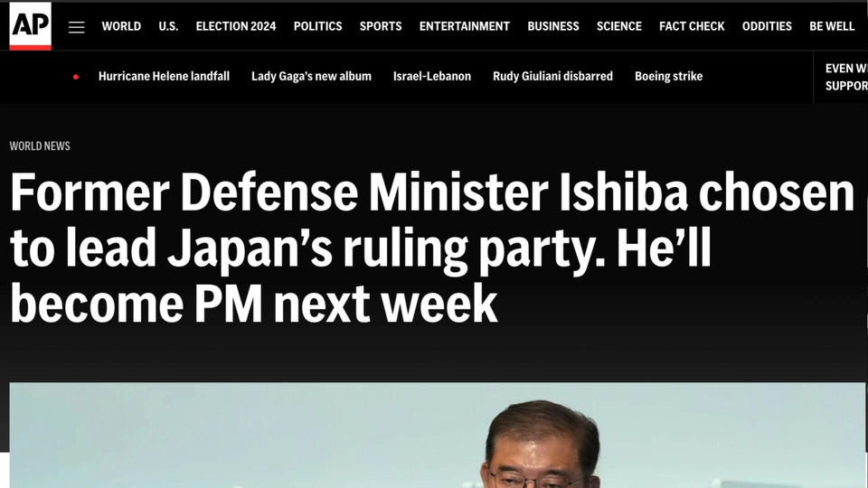This screenshot has width=868, height=488.
Task: Open the Oddities section
Action: click(767, 26)
